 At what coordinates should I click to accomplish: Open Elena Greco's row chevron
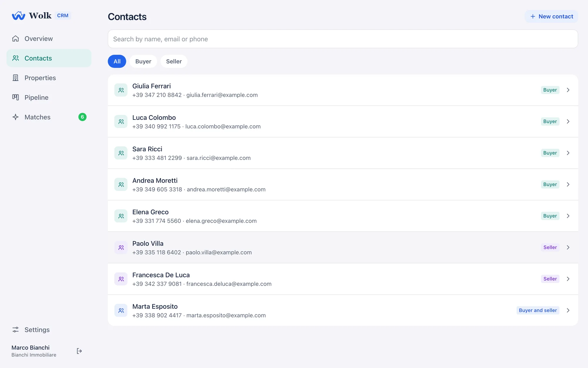[568, 216]
